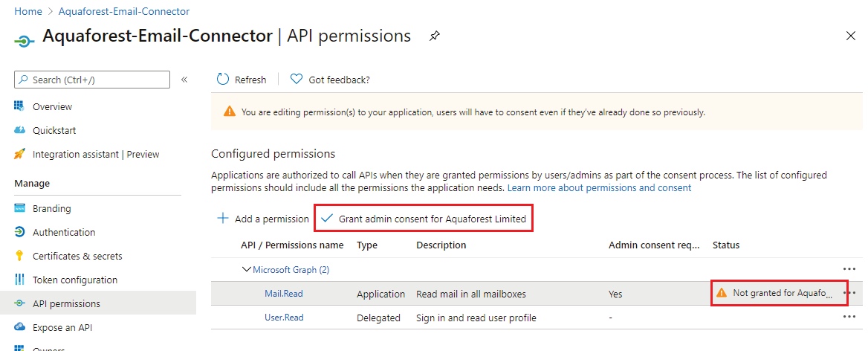Open the more options menu for User.Read
Screen dimensions: 868x351
[849, 317]
